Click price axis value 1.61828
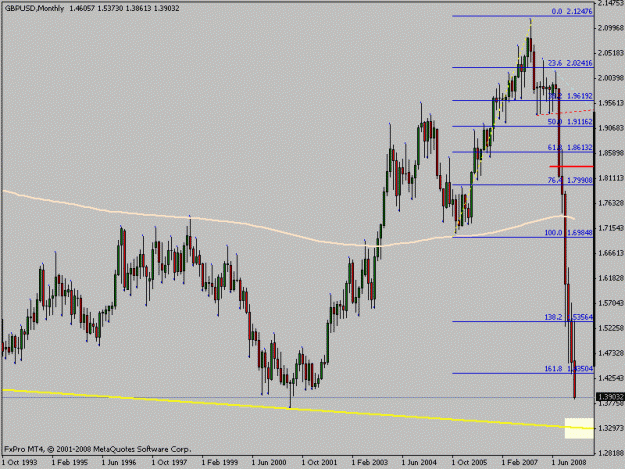 click(x=610, y=278)
